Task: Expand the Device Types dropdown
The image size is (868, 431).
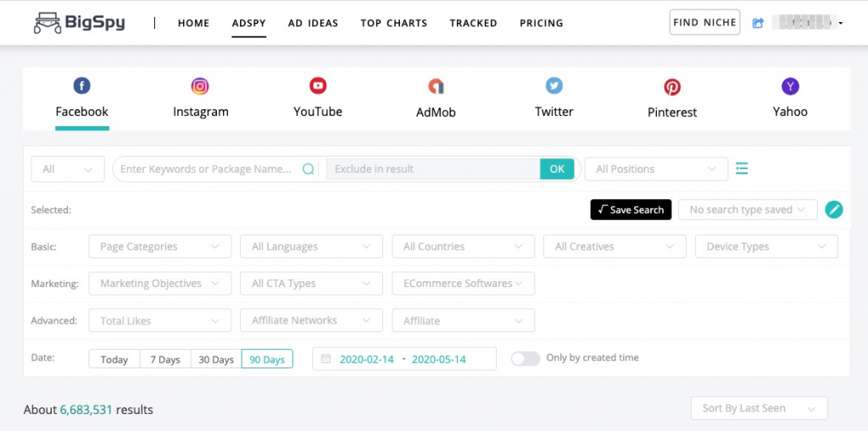Action: [766, 246]
